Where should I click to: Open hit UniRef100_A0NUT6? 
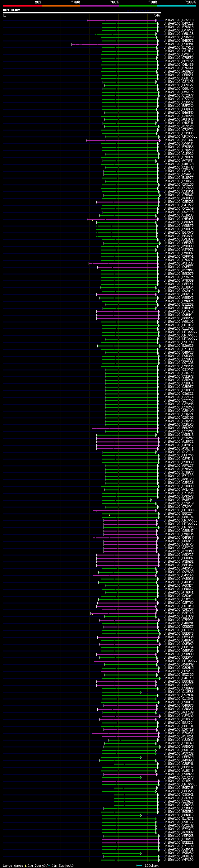pos(178,815)
